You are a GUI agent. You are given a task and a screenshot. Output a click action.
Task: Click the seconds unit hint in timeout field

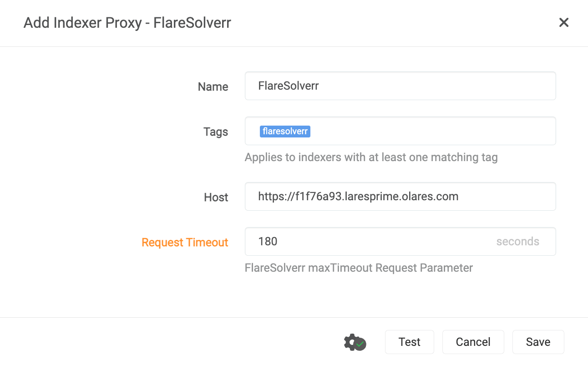(x=517, y=241)
